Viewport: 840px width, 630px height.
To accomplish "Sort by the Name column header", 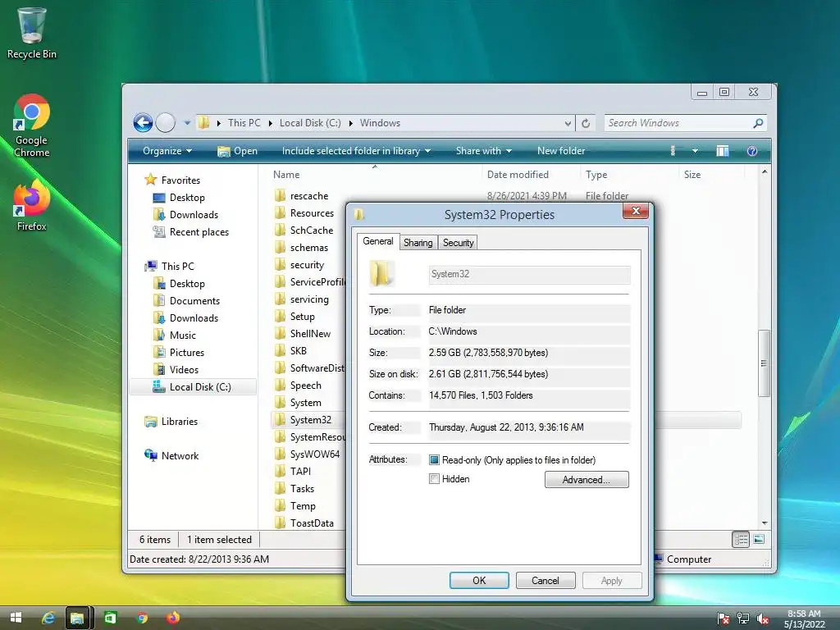I will pos(286,175).
